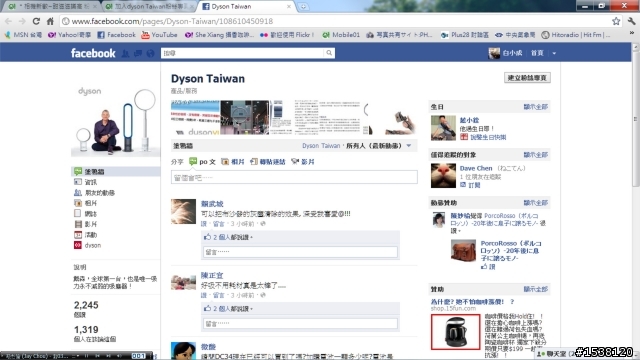
Task: Open the PorcoRosso bag ad thumbnail
Action: (463, 250)
